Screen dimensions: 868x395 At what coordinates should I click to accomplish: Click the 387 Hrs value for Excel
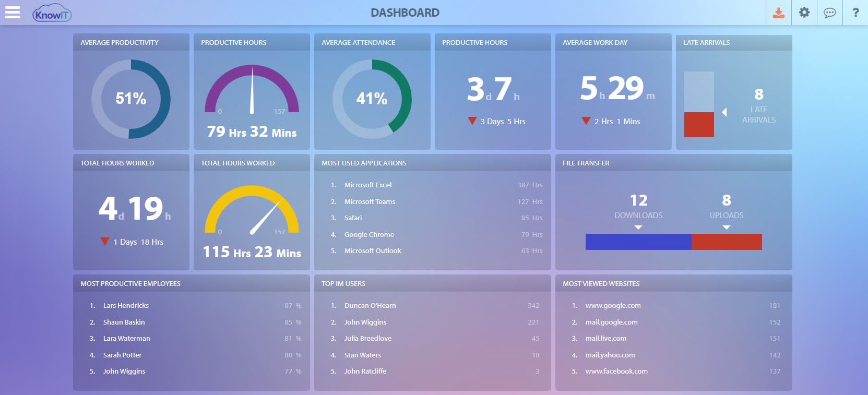(530, 185)
